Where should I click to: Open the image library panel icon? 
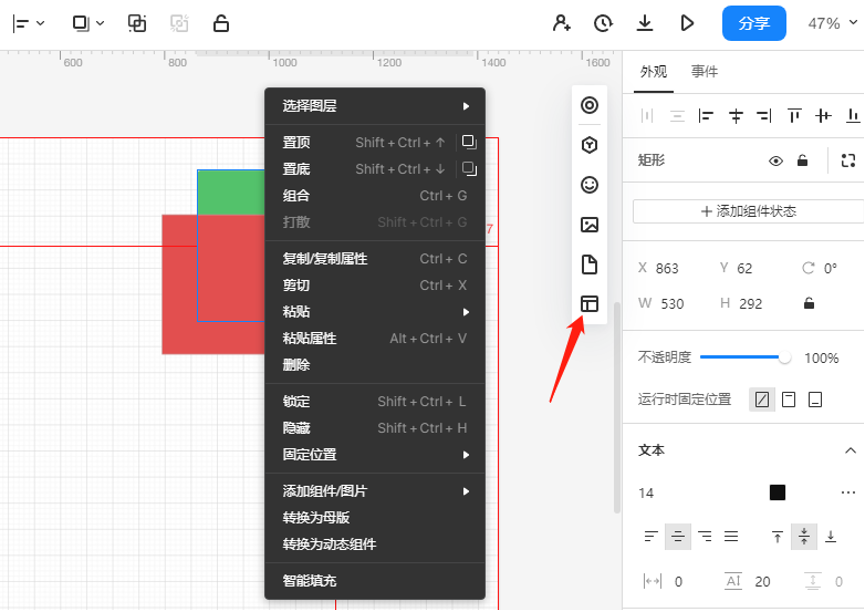pyautogui.click(x=590, y=225)
